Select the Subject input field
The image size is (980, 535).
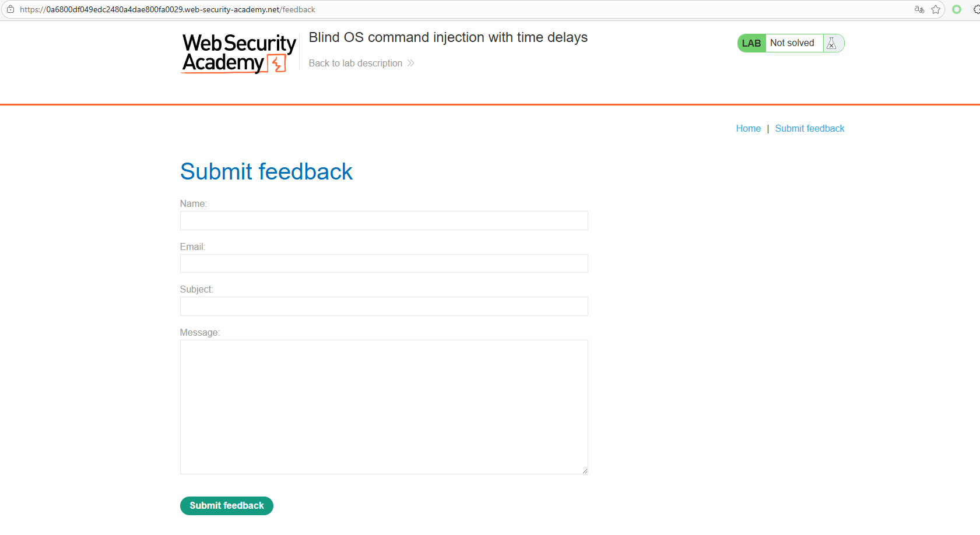(x=384, y=306)
